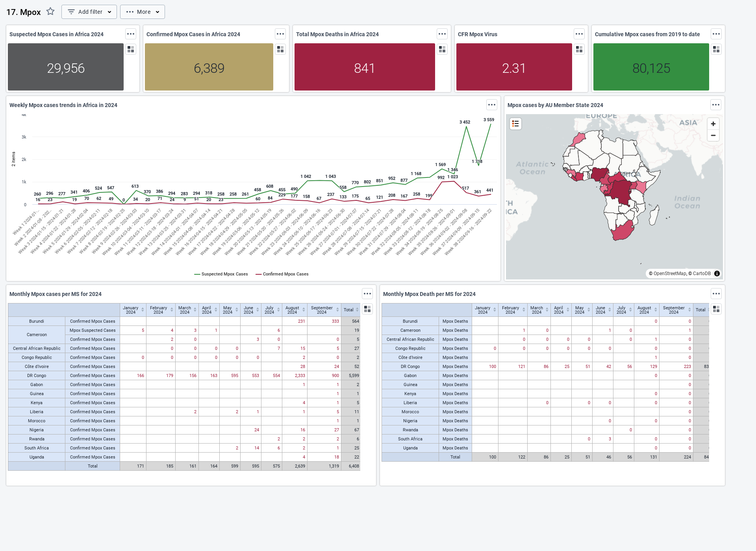
Task: Open menu for Confirmed Mpox Cases card
Action: pos(280,34)
